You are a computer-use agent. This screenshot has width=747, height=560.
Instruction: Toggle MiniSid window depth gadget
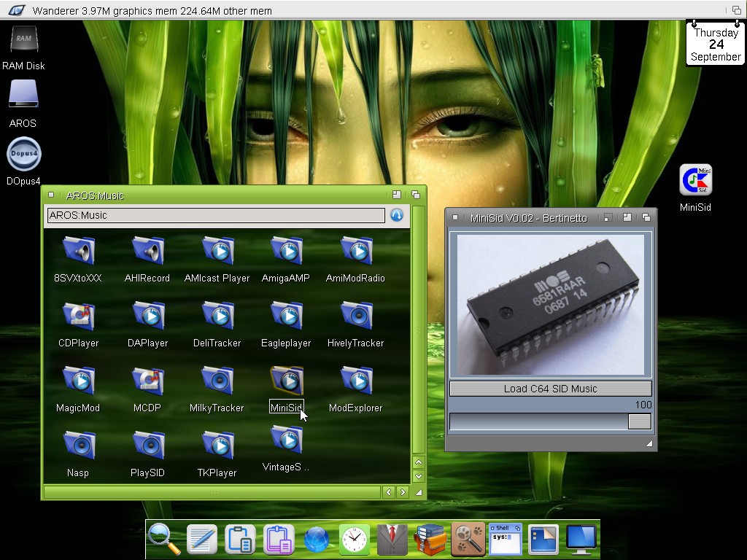tap(646, 217)
